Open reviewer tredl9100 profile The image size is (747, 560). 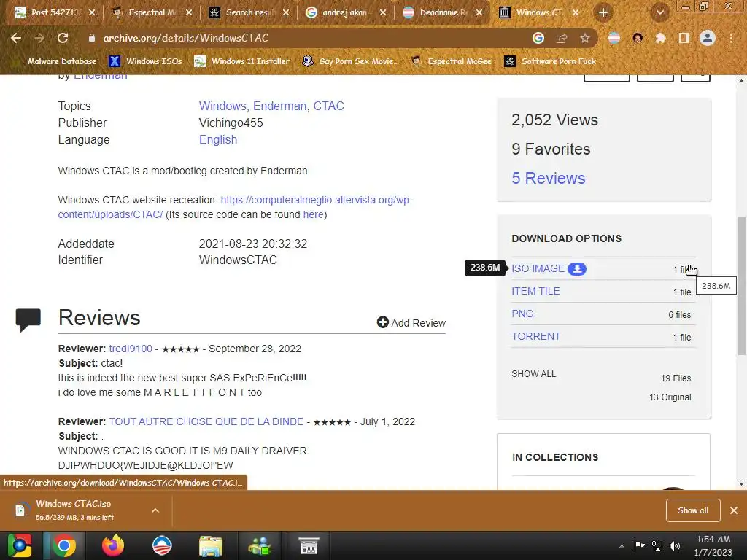[x=131, y=349]
